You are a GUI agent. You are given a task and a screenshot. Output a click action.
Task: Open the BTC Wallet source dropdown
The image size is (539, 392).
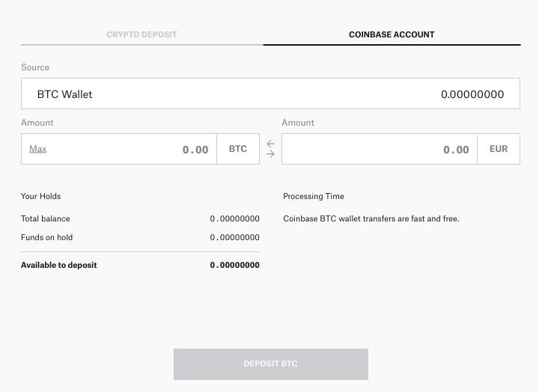point(270,94)
